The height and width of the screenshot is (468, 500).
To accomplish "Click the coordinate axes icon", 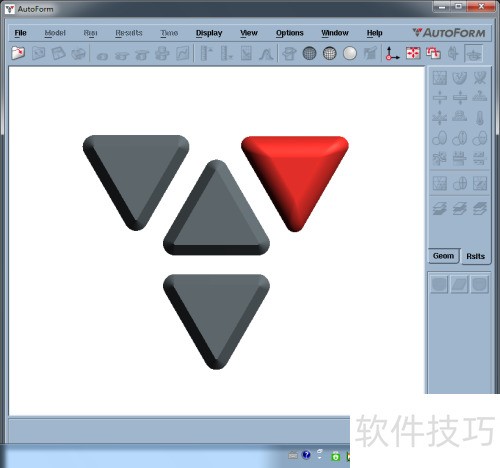I will click(392, 53).
